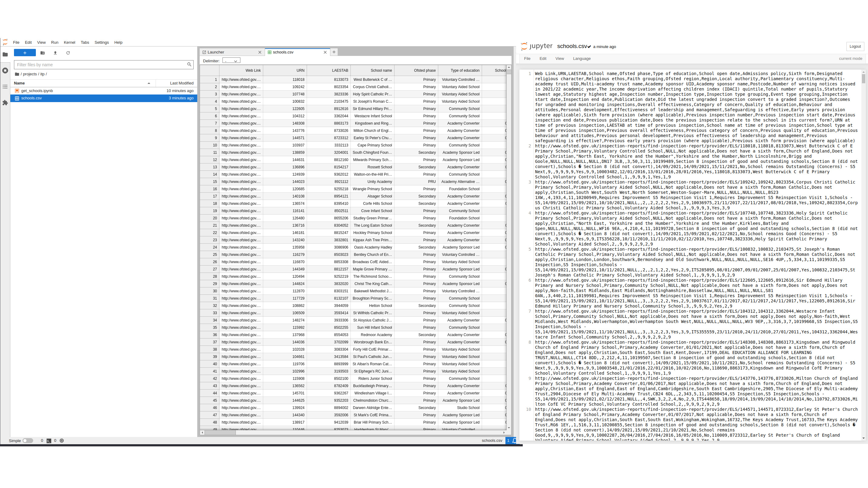Click the schools.csv tab icon

(269, 52)
